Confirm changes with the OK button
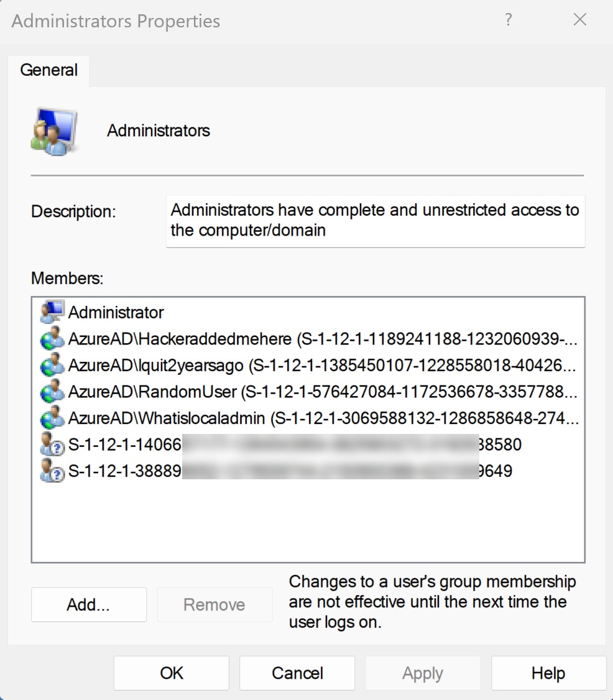 172,673
